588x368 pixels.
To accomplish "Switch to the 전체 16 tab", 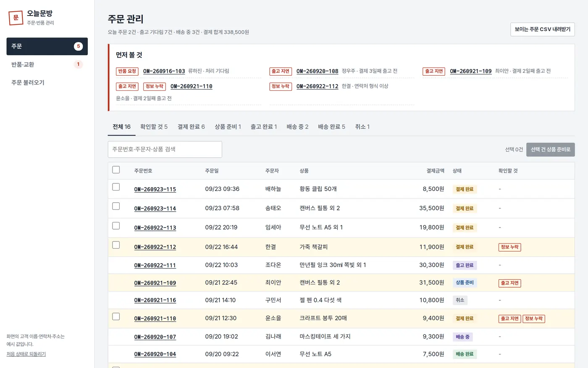I will point(121,127).
